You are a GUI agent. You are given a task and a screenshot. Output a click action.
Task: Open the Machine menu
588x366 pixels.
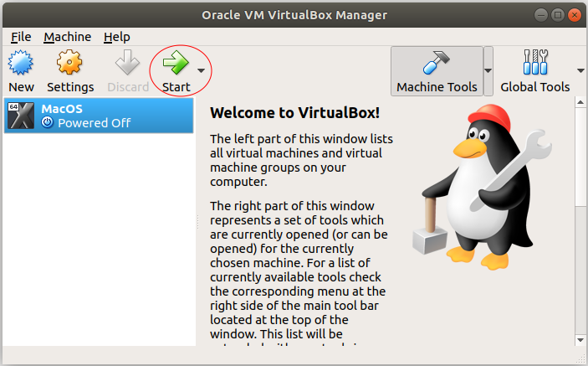point(67,37)
